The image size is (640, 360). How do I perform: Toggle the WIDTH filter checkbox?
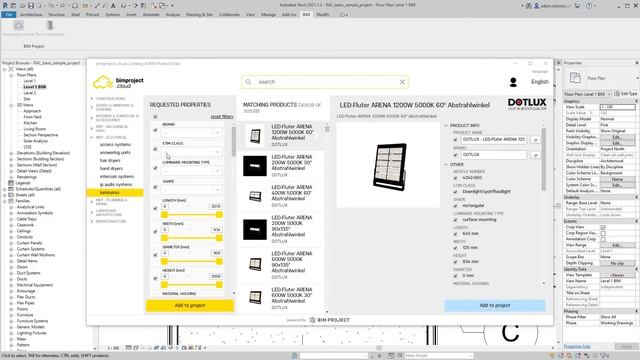155,231
